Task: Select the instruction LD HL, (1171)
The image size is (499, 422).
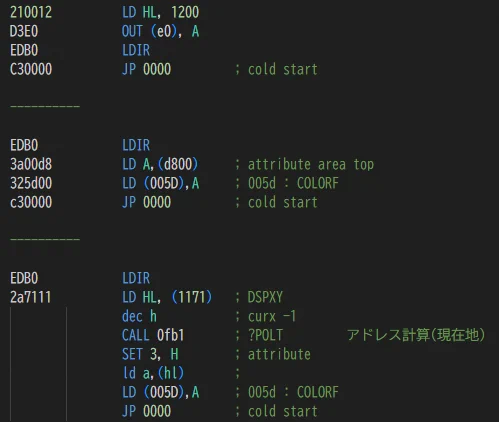Action: point(167,297)
